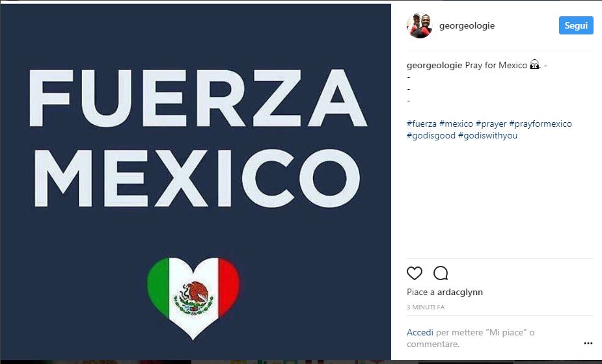
Task: Open the #prayformexico hashtag
Action: [x=540, y=124]
